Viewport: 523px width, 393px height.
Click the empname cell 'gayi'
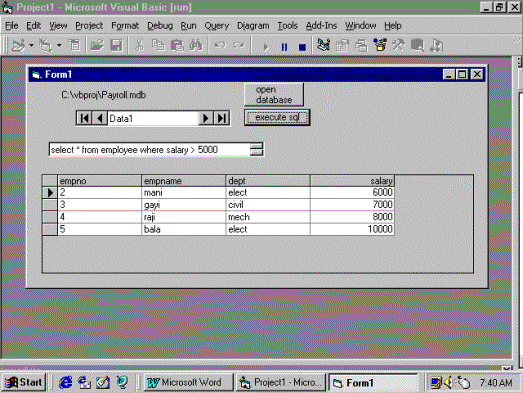(184, 205)
